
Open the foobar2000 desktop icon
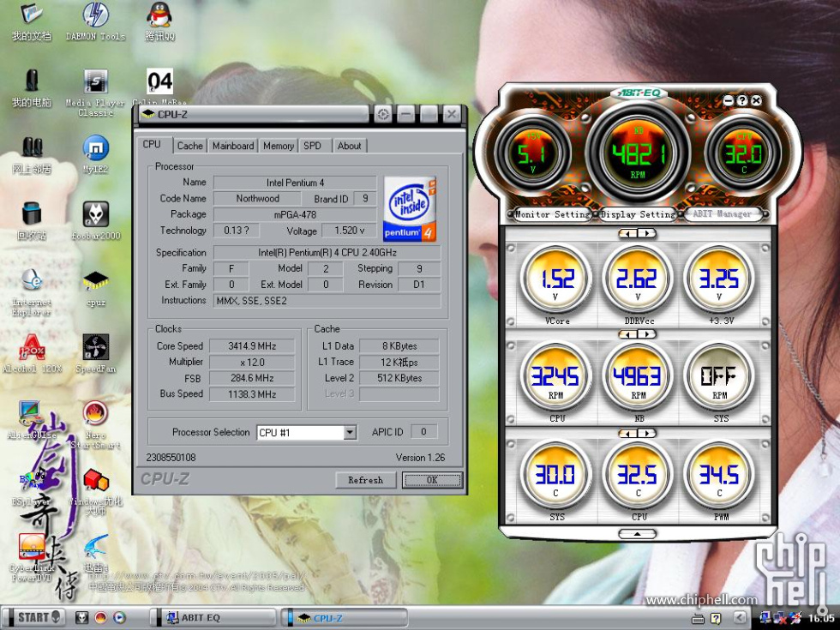95,220
